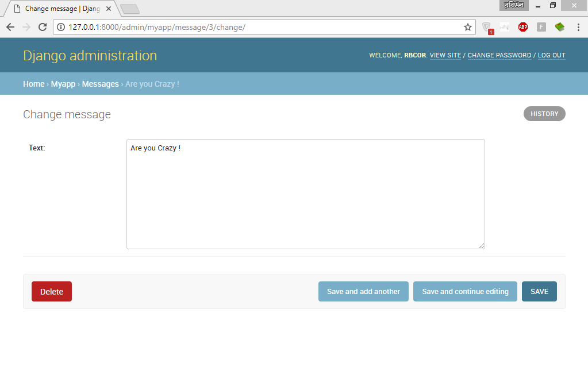Open a new browser tab
Screen dimensions: 588x379
(x=130, y=9)
